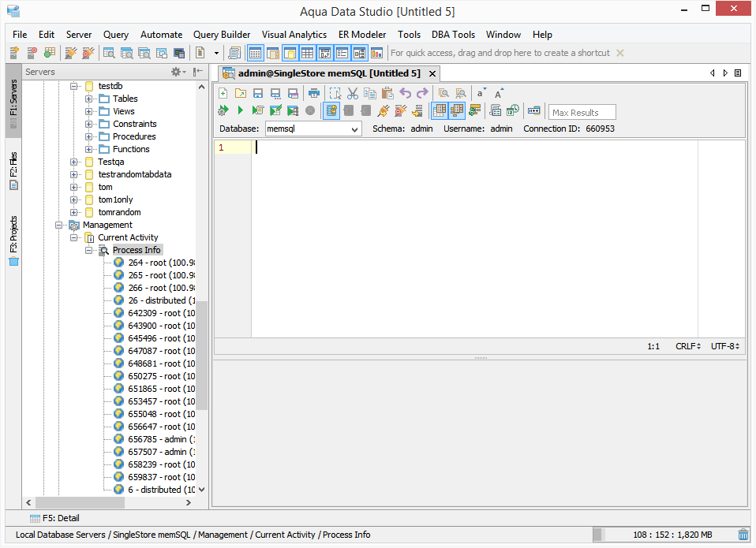
Task: Open the Servers panel gear settings dropdown
Action: pyautogui.click(x=178, y=72)
